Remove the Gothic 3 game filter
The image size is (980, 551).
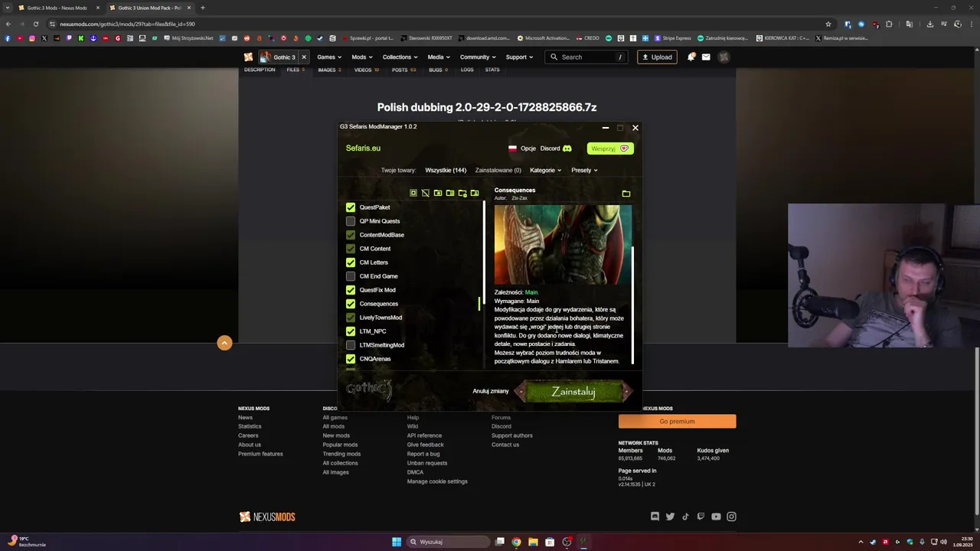(303, 57)
